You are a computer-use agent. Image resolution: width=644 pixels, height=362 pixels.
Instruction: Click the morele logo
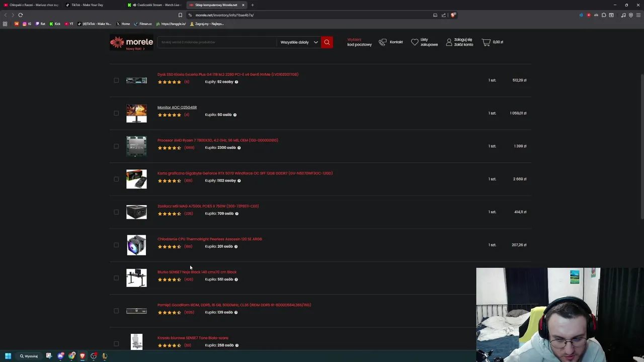[x=131, y=42]
